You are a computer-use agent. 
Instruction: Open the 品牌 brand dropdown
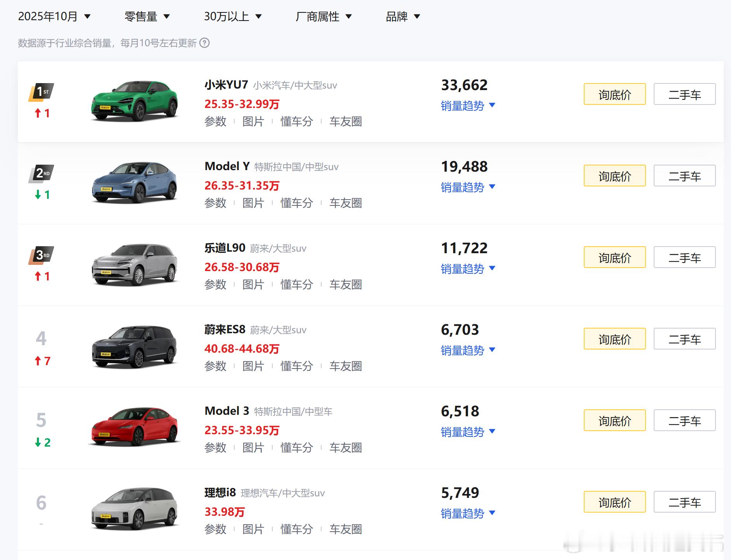click(x=403, y=16)
